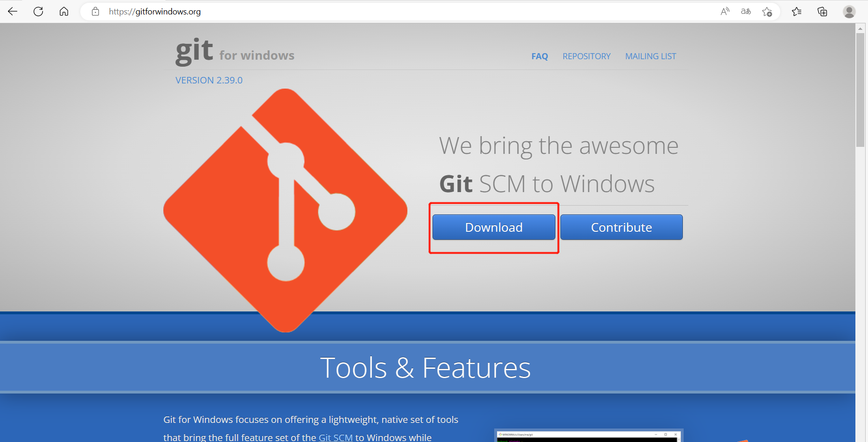Reload the page with the refresh icon
This screenshot has height=442, width=868.
coord(38,11)
